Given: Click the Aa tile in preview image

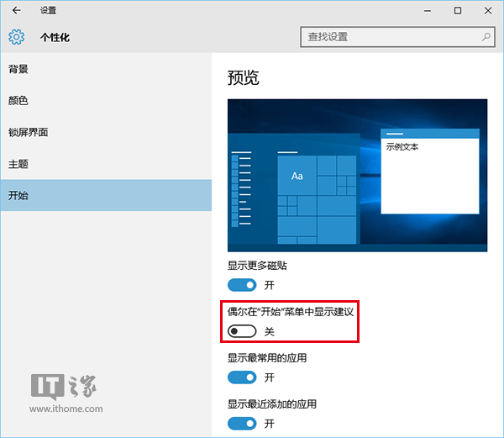Looking at the screenshot, I should coord(297,176).
